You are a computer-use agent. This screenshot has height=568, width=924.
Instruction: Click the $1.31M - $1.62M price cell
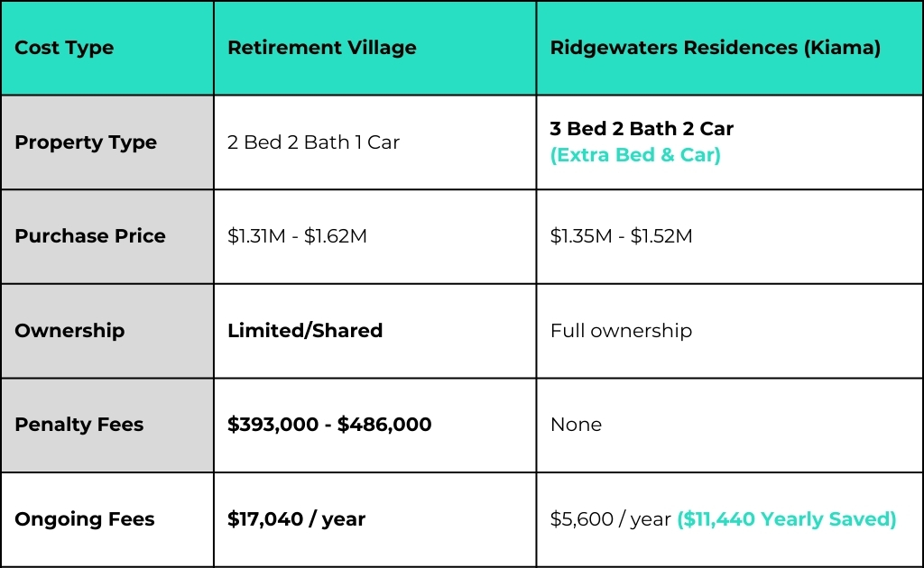coord(374,236)
